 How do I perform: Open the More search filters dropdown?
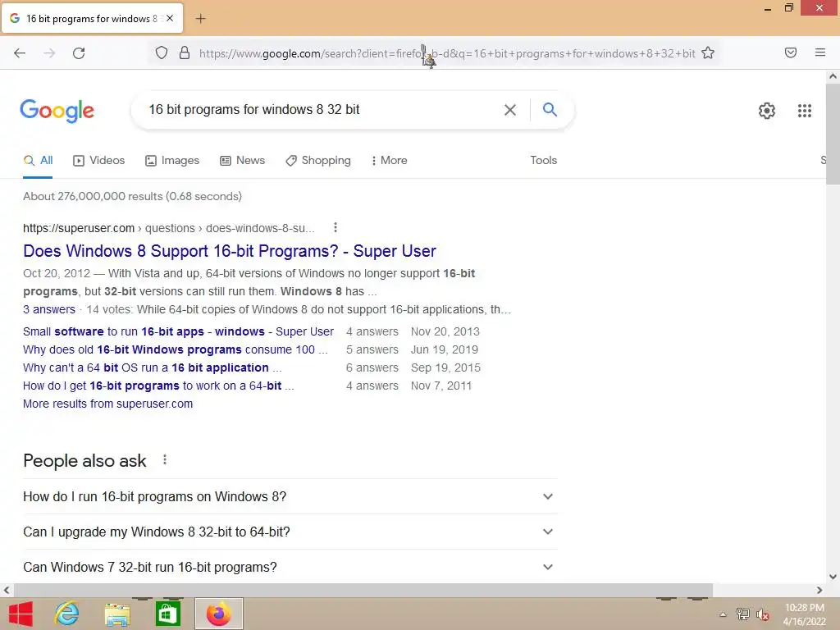coord(390,160)
